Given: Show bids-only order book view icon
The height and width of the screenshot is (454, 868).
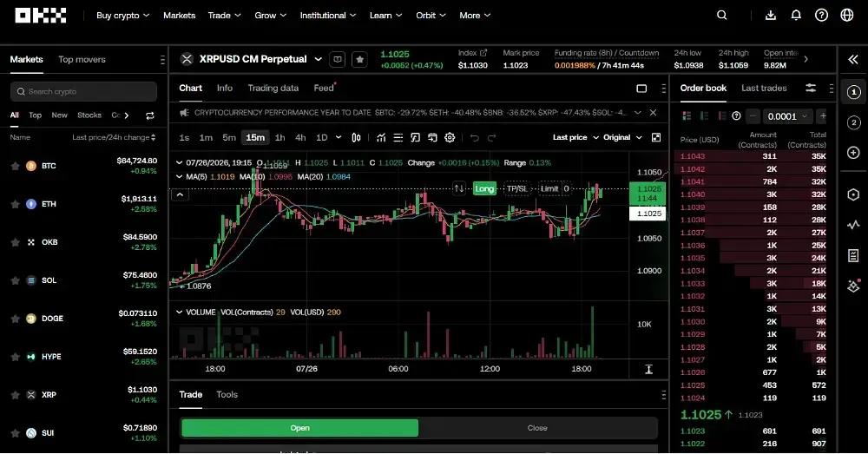Looking at the screenshot, I should click(x=705, y=115).
